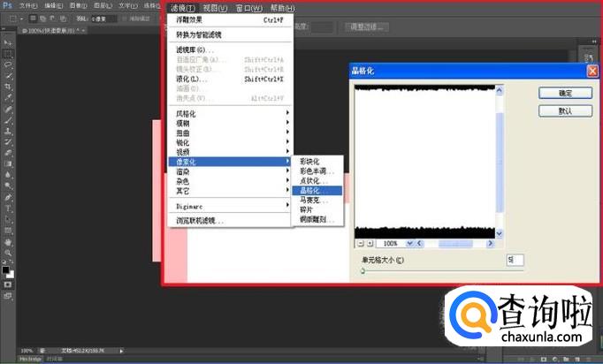The image size is (603, 364).
Task: Expand the Digimarc submenu
Action: (x=230, y=207)
